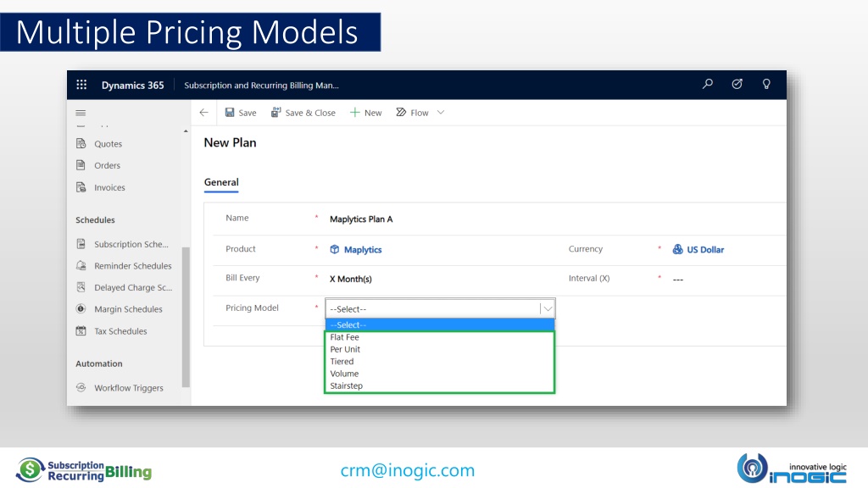The width and height of the screenshot is (868, 488).
Task: Click the sidebar vertical scrollbar thumb
Action: tap(186, 317)
